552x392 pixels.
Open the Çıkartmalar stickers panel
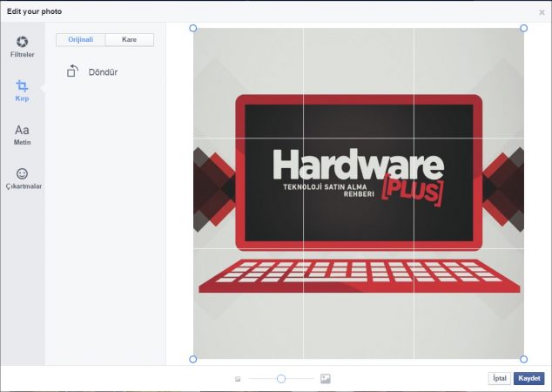pyautogui.click(x=24, y=179)
